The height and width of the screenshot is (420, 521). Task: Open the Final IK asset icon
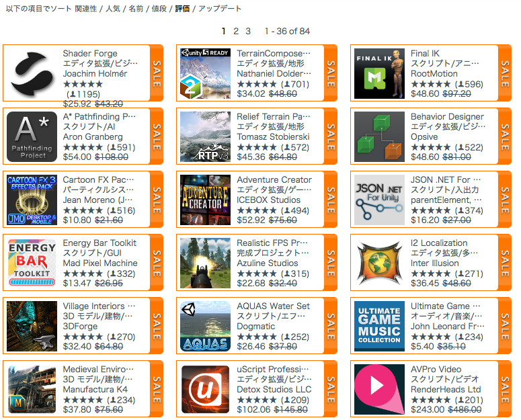coord(379,73)
